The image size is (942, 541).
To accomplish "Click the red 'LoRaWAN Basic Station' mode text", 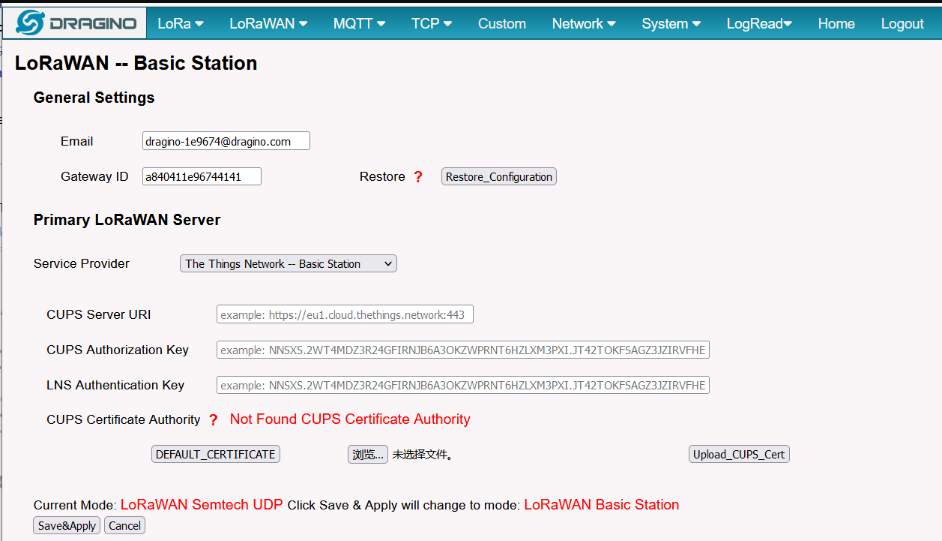I will tap(601, 504).
